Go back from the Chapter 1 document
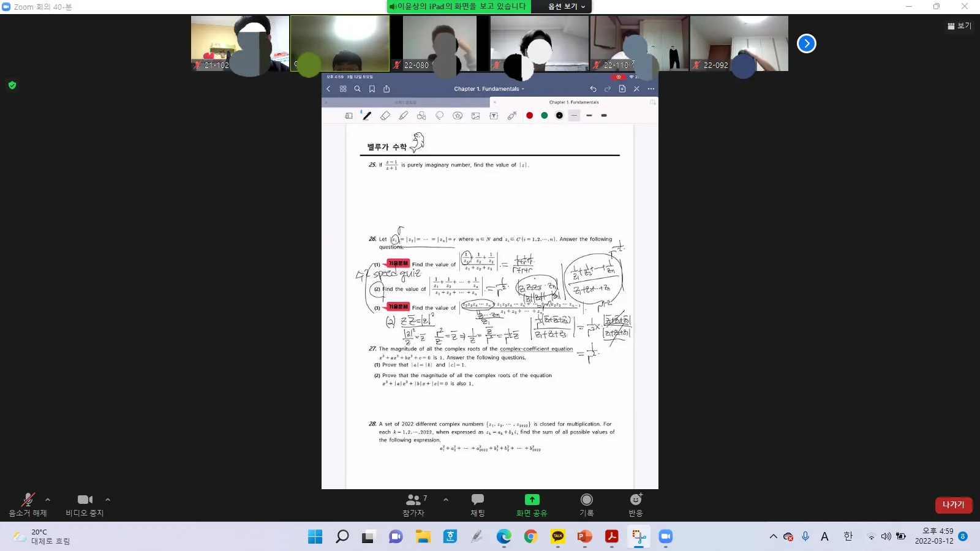Viewport: 980px width, 551px height. coord(328,89)
